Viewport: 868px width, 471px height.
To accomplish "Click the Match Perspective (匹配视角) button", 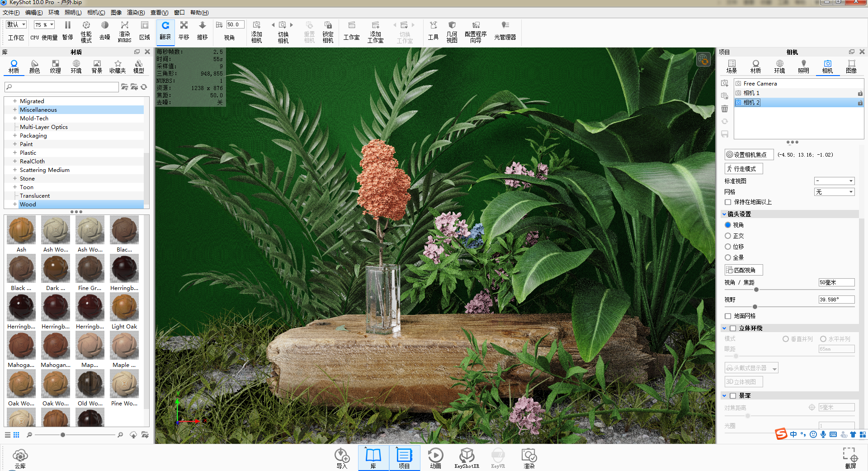I will (x=744, y=270).
